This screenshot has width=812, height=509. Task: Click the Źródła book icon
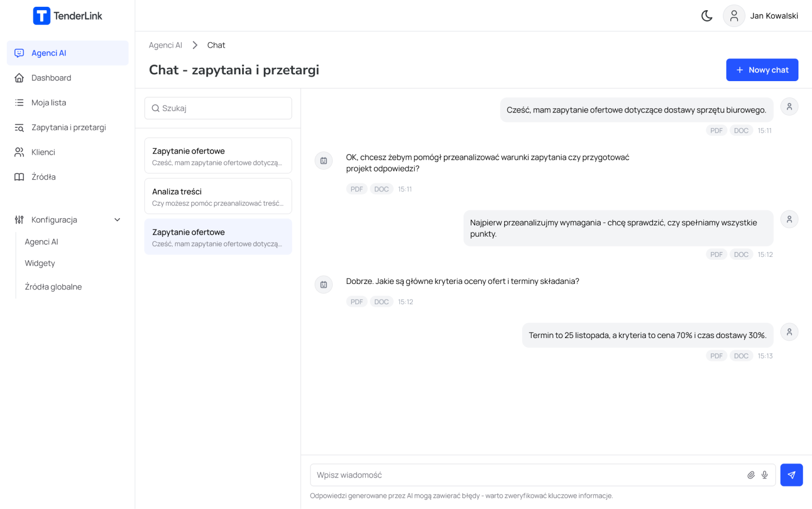(19, 177)
